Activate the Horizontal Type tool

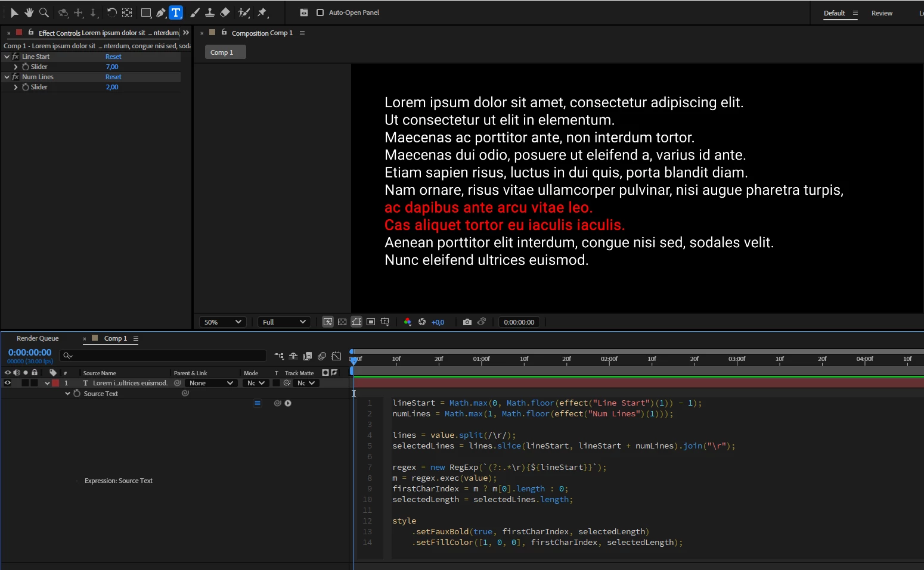click(176, 13)
